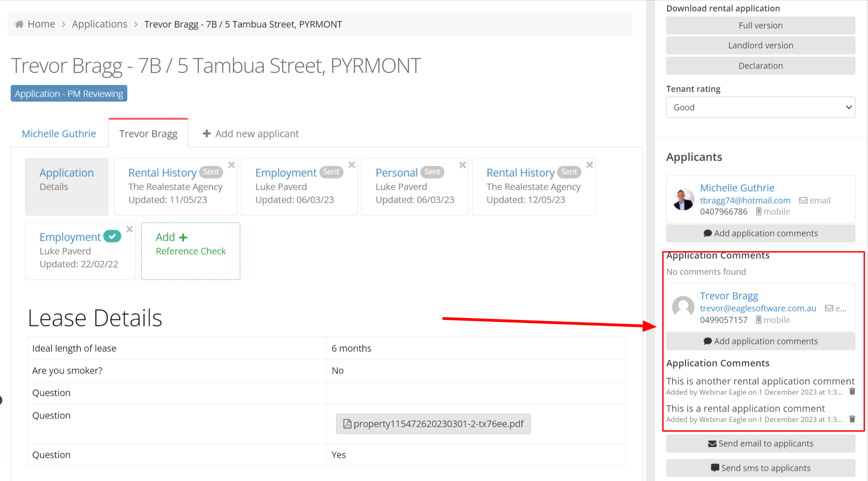Click the Home icon in breadcrumb
The width and height of the screenshot is (868, 481).
tap(19, 24)
